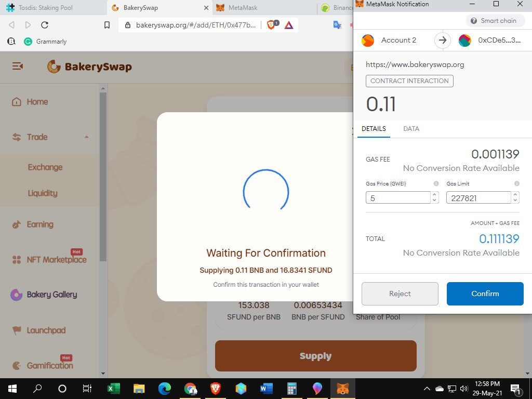
Task: Open Bakery Gallery in the sidebar
Action: tap(44, 295)
